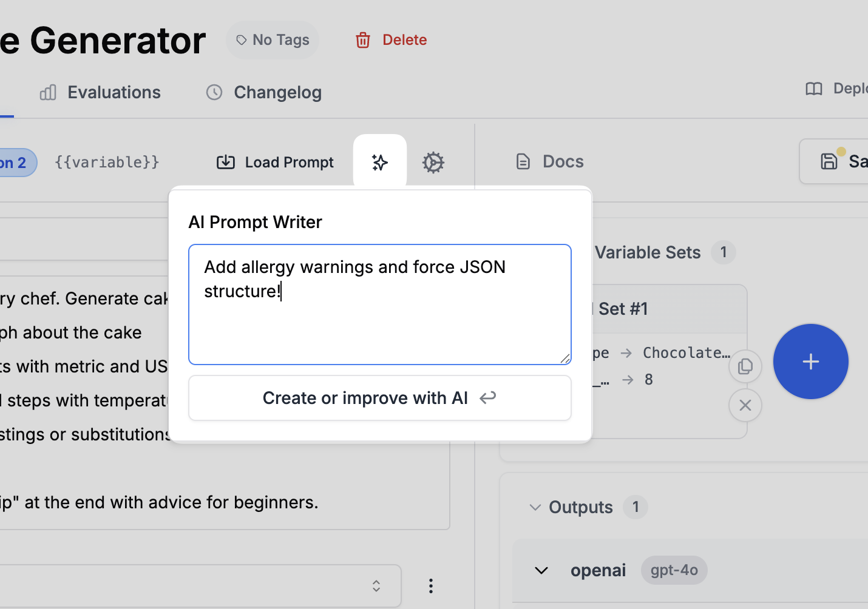Screen dimensions: 868x609
Task: Open the three-dot overflow menu
Action: pos(430,586)
